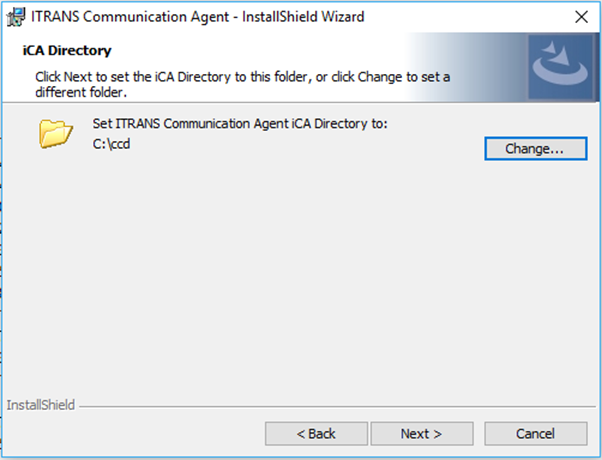Click the installer icon in the title bar
Image resolution: width=602 pixels, height=460 pixels.
(x=16, y=16)
